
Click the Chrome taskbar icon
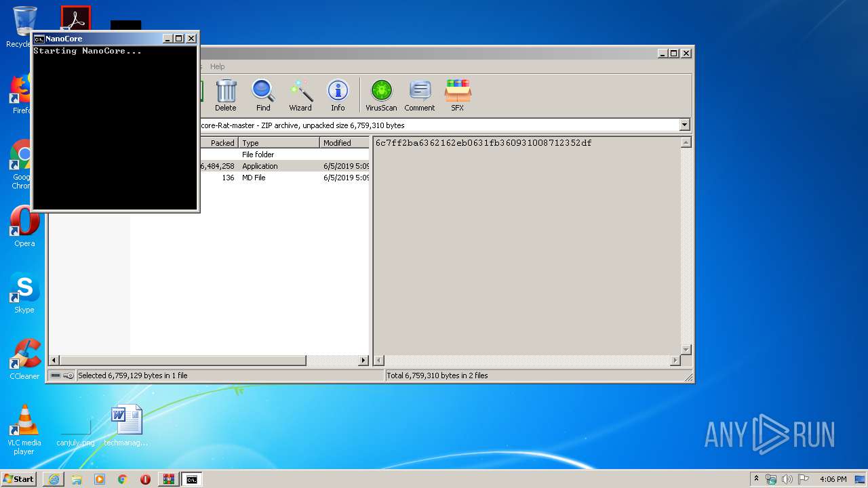(x=123, y=479)
